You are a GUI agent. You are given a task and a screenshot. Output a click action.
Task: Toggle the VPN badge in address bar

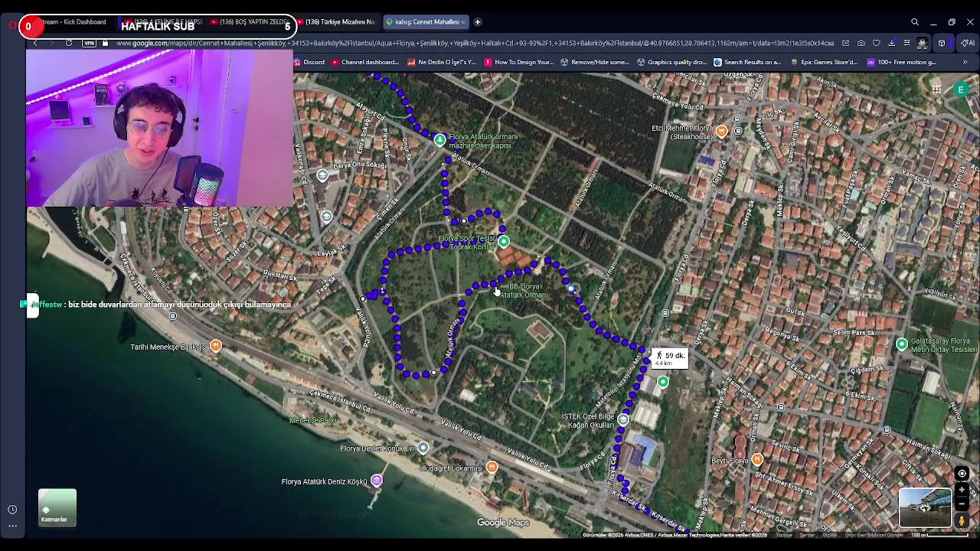click(89, 43)
